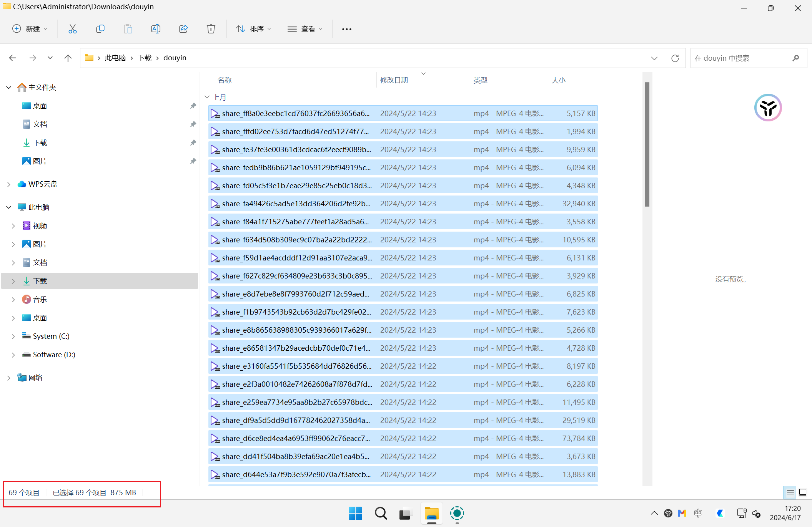Select 音乐 under 此电脑
The image size is (812, 527).
click(x=40, y=300)
